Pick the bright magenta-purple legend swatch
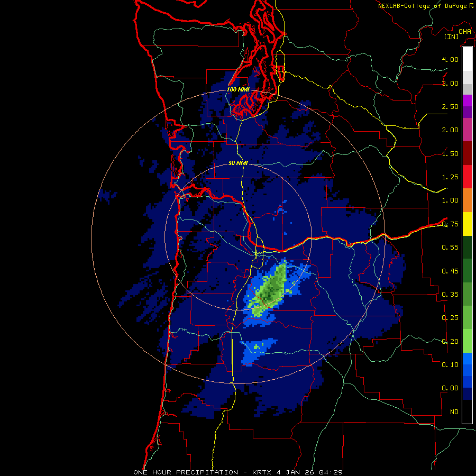The height and width of the screenshot is (476, 476). pos(467,100)
